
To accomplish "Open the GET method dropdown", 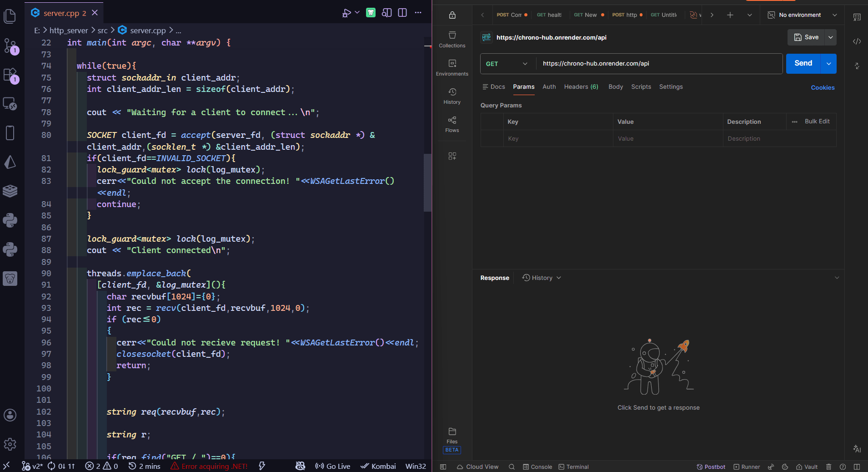I will [x=507, y=64].
